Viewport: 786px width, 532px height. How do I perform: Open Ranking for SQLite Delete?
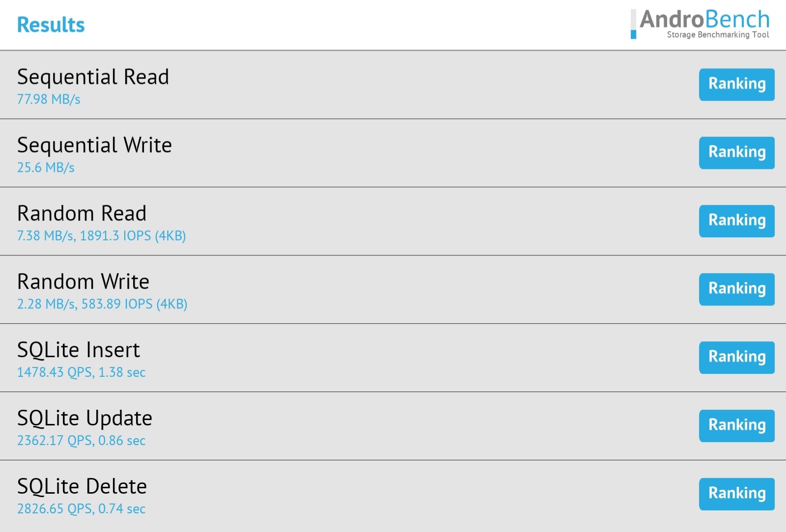pyautogui.click(x=737, y=494)
